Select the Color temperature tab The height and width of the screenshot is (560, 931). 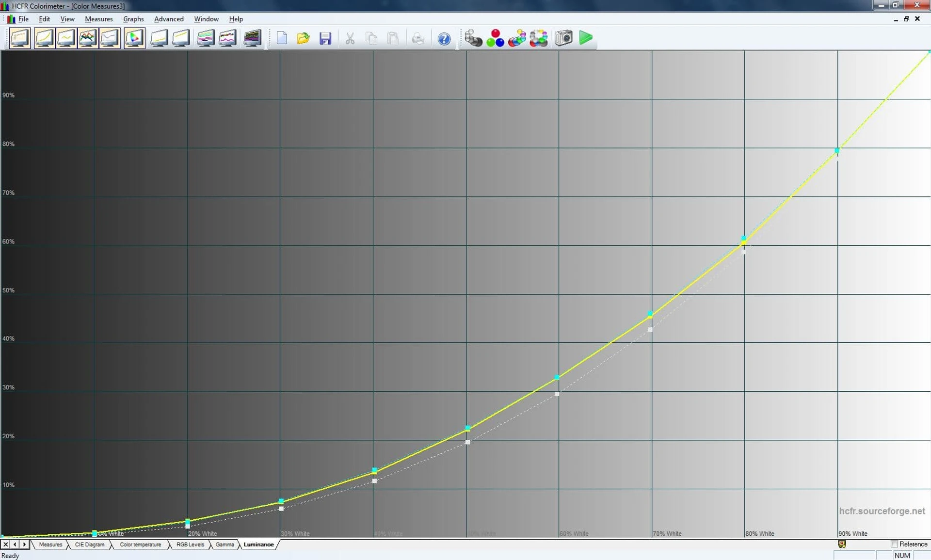140,544
